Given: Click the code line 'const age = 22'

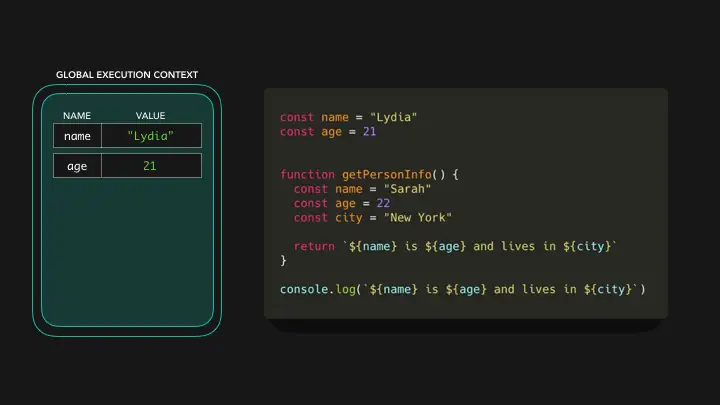Looking at the screenshot, I should click(x=342, y=203).
